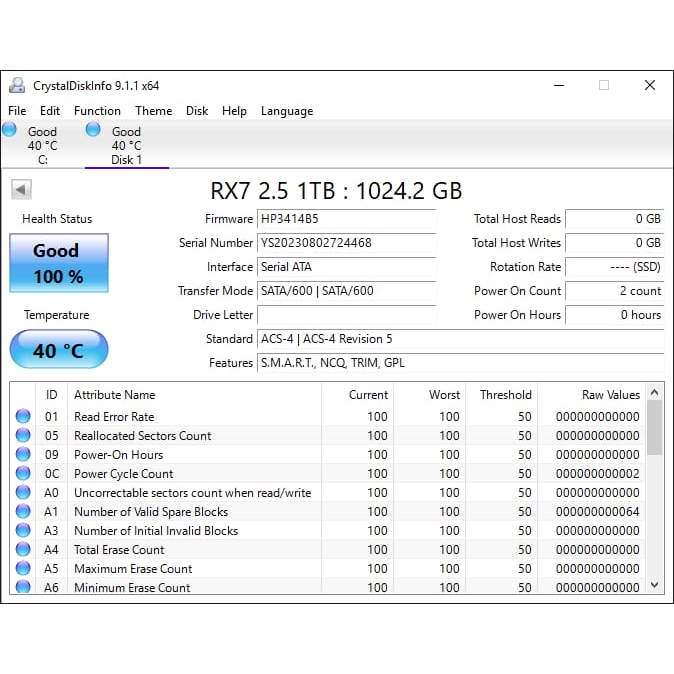Open the File menu

(x=17, y=111)
